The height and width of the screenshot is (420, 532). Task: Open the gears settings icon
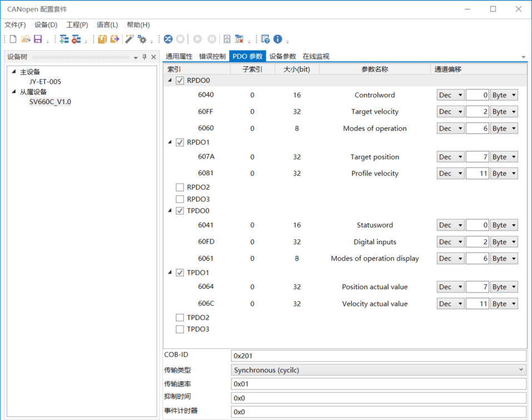pos(142,39)
